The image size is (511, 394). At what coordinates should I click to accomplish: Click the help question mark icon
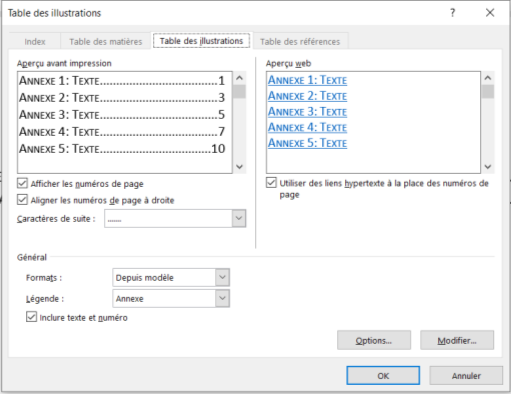[x=452, y=13]
